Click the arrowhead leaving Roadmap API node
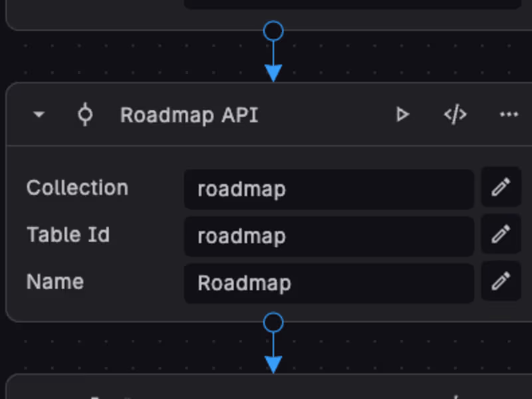Screen dimensions: 532x399 click(x=273, y=364)
